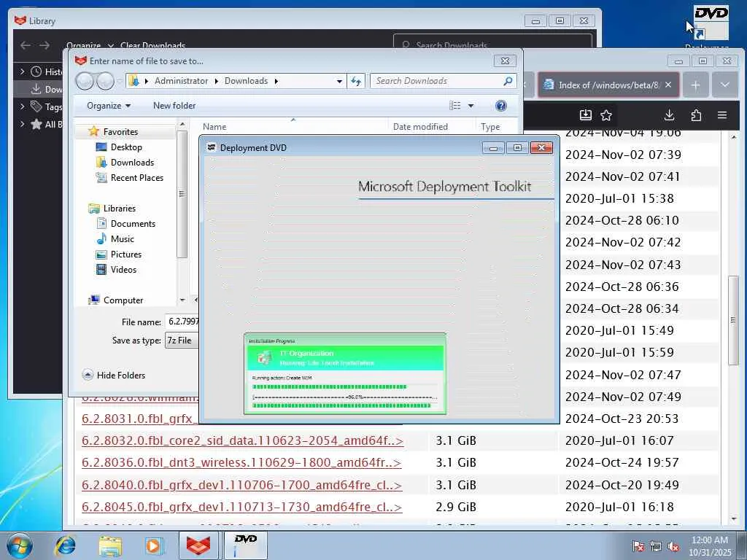Open Windows Explorer from taskbar
Screen dimensions: 747x560
coord(110,545)
